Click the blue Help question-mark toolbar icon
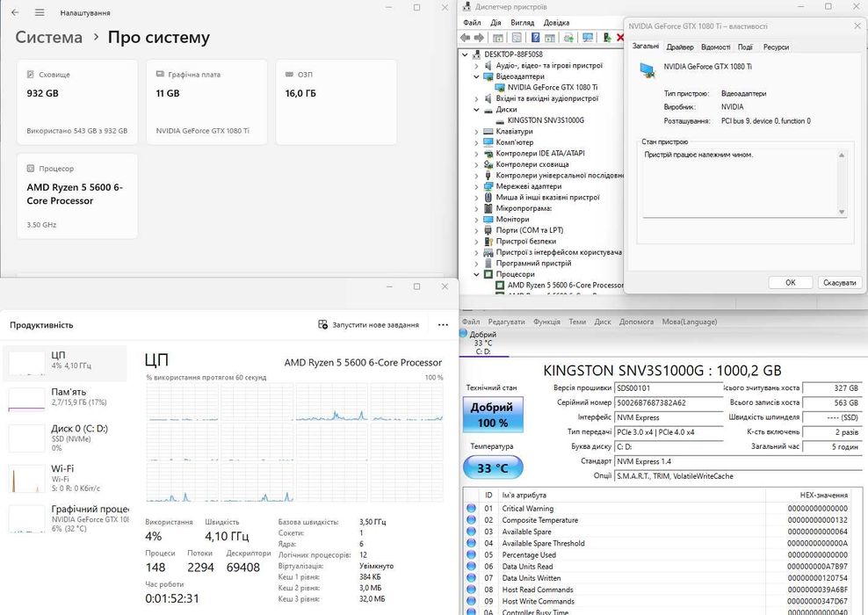The image size is (868, 615). point(535,38)
